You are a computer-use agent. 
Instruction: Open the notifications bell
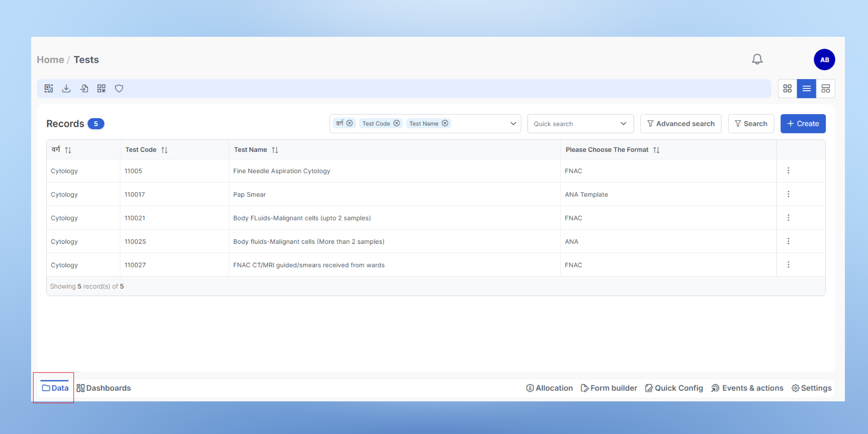757,59
